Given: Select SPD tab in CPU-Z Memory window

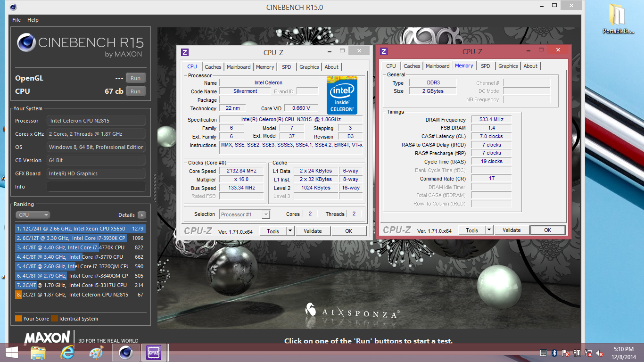Looking at the screenshot, I should point(486,66).
